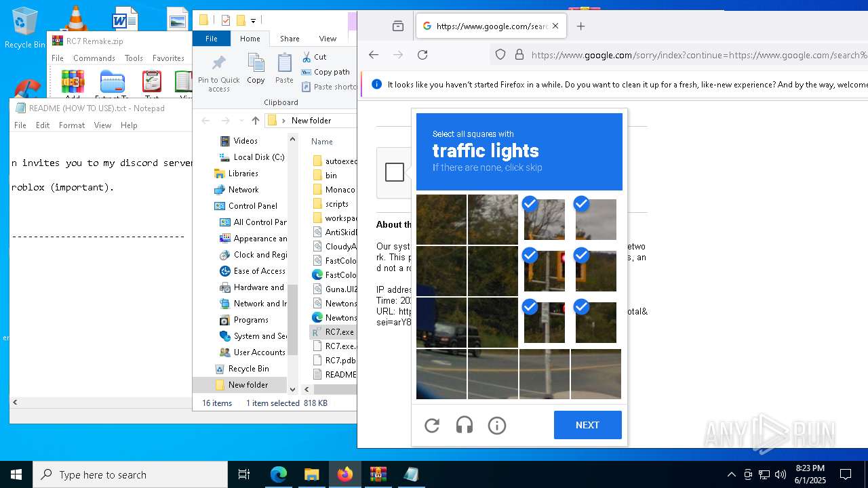Screen dimensions: 868x488
Task: Click Cut in Explorer ribbon
Action: point(315,57)
